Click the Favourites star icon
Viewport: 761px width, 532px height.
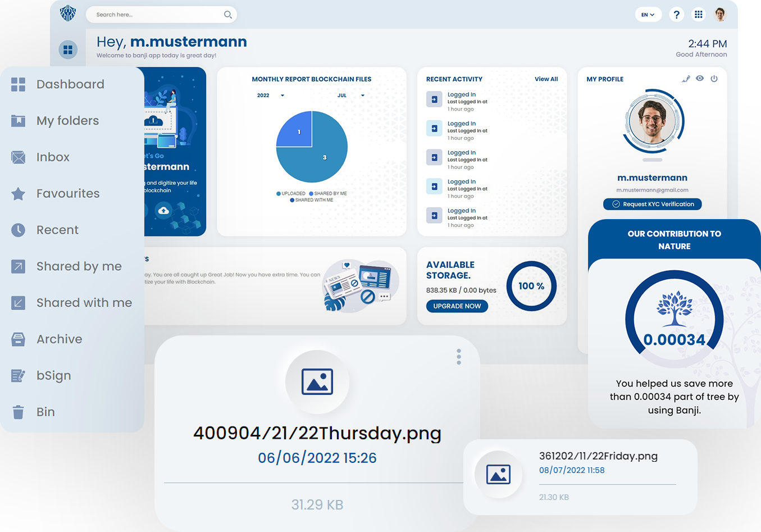pyautogui.click(x=18, y=194)
